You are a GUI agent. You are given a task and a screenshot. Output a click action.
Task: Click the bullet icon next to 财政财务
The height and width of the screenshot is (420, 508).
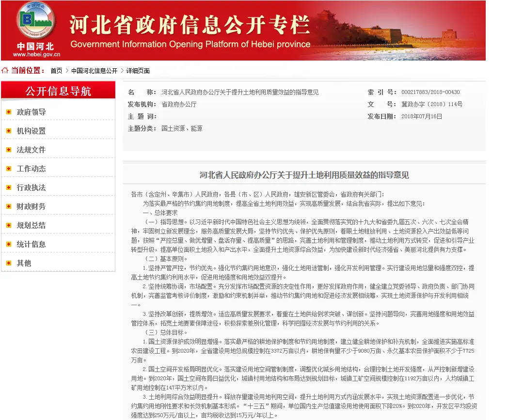point(9,206)
